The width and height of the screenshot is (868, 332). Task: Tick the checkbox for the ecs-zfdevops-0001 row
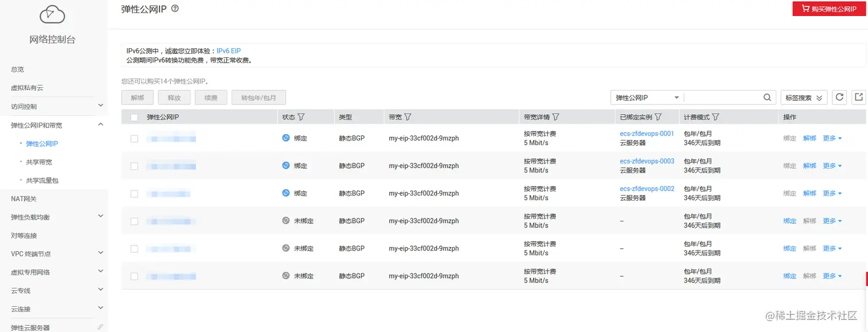point(134,138)
